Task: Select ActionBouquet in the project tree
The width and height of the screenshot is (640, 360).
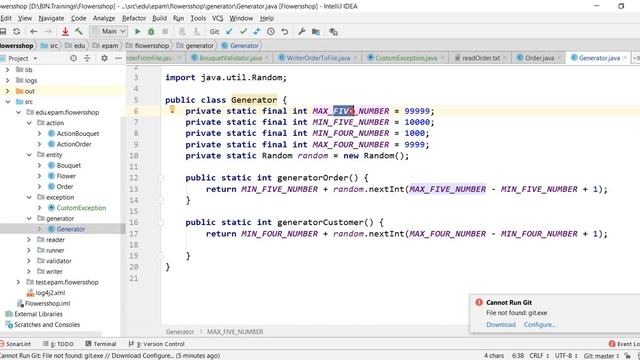Action: (78, 133)
